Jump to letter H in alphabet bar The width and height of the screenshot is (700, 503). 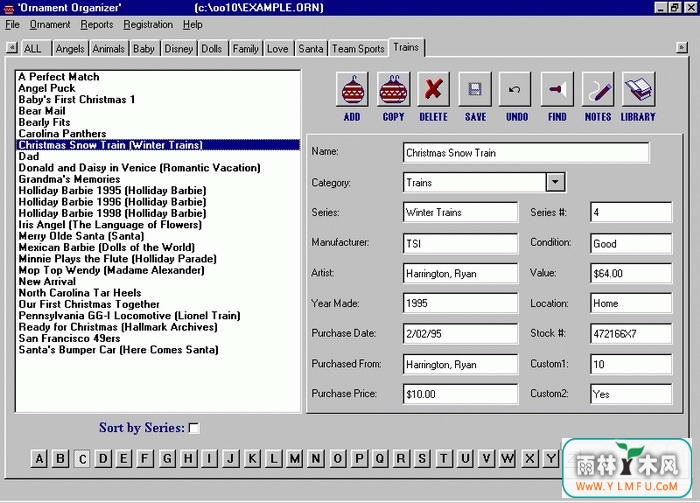pyautogui.click(x=188, y=458)
